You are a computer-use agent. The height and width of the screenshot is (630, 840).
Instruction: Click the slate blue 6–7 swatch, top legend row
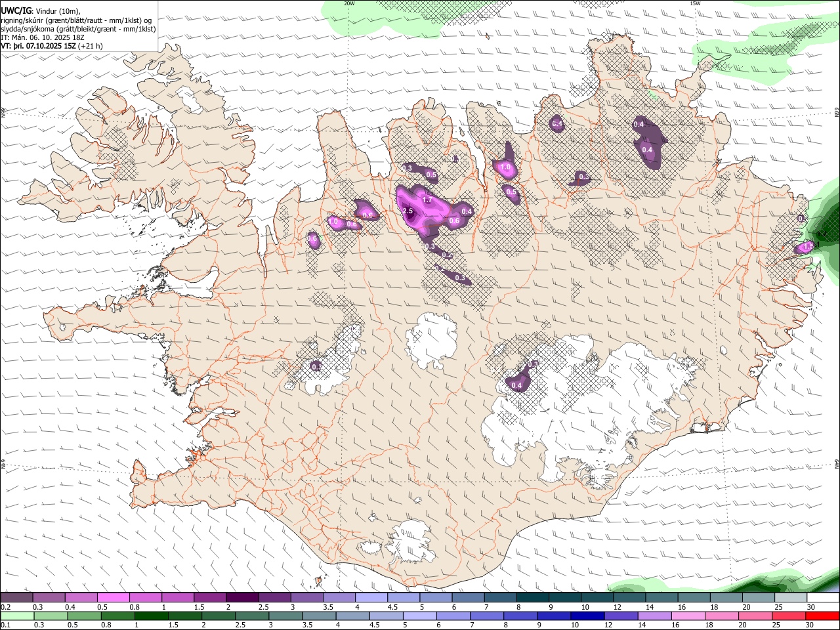(x=469, y=598)
